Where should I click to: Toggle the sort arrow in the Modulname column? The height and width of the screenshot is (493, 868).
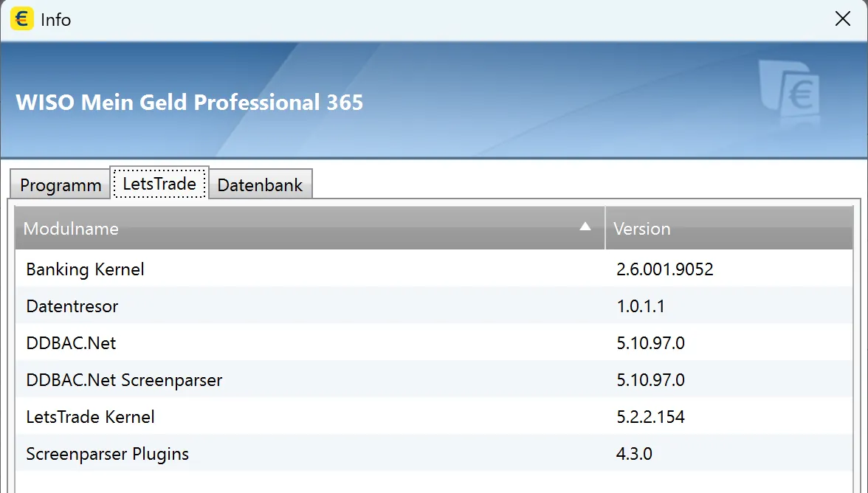(x=585, y=227)
